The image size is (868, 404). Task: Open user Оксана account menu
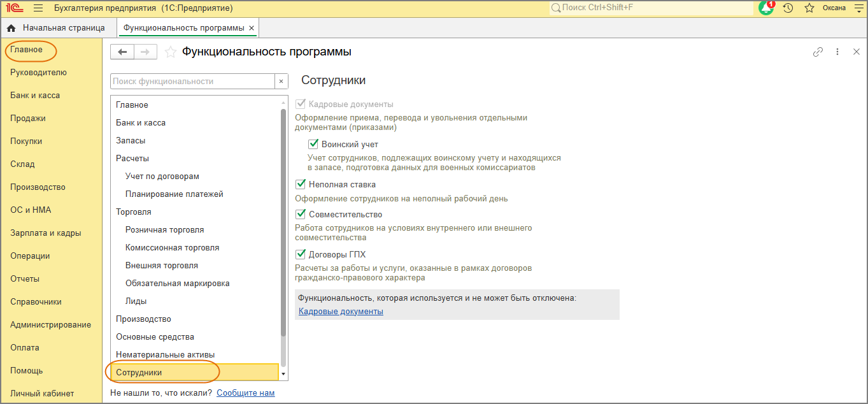[x=834, y=8]
